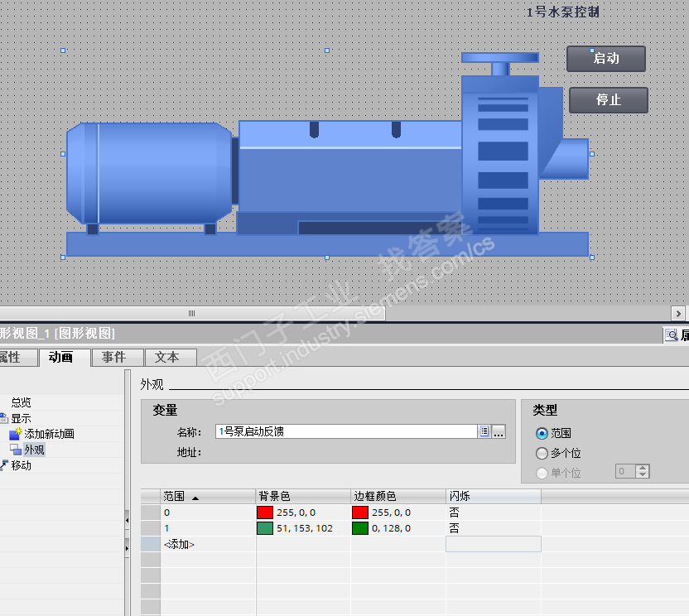
Task: Click the 移动 movement arrow icon
Action: point(3,464)
